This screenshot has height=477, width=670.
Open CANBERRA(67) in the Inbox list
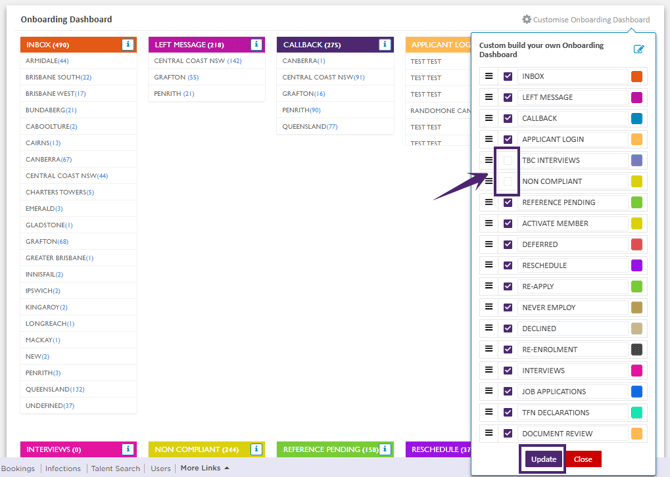(x=49, y=159)
